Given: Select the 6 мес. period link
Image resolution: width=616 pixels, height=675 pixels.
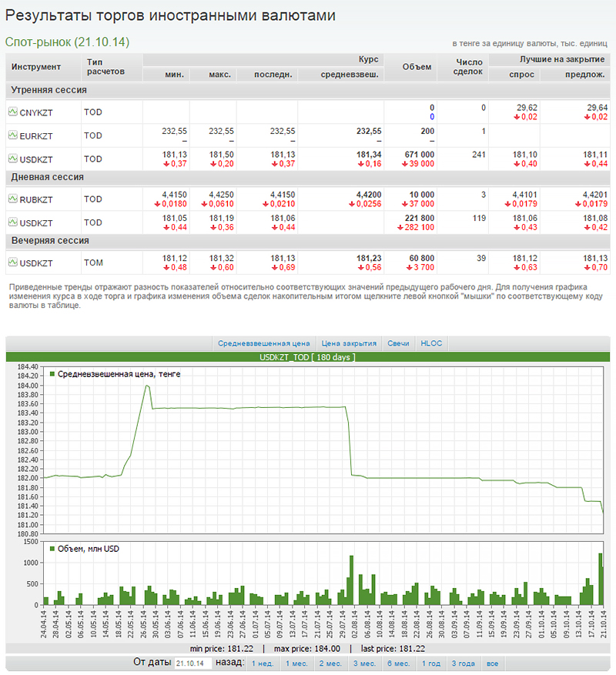Looking at the screenshot, I should [398, 663].
